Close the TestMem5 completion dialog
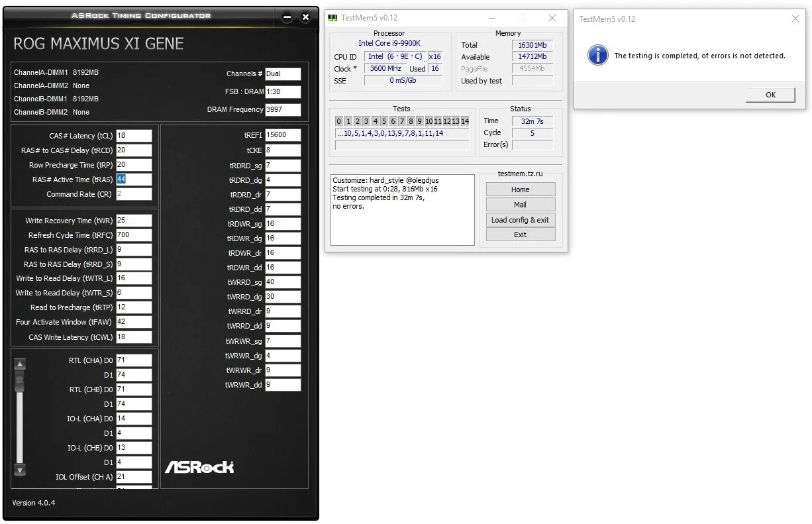Viewport: 812px width, 524px height. [x=795, y=19]
